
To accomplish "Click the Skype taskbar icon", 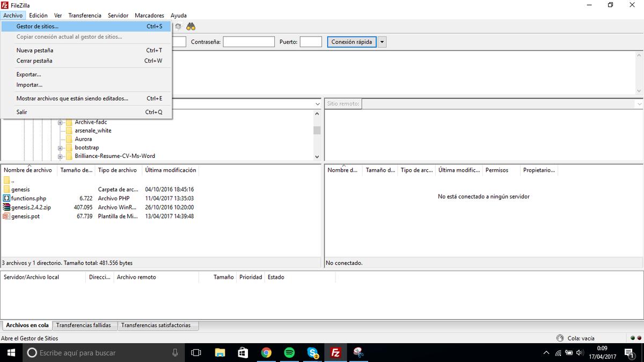I will [x=313, y=353].
